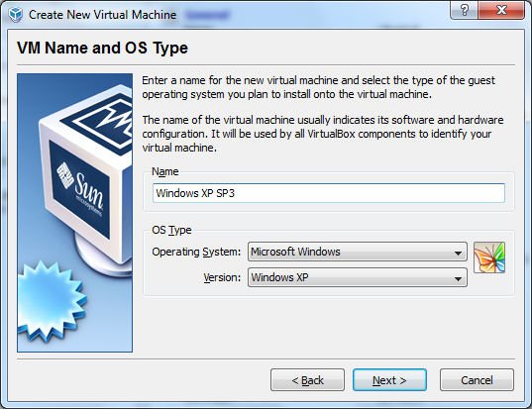Click into the Name text field
The height and width of the screenshot is (409, 532).
click(x=329, y=193)
